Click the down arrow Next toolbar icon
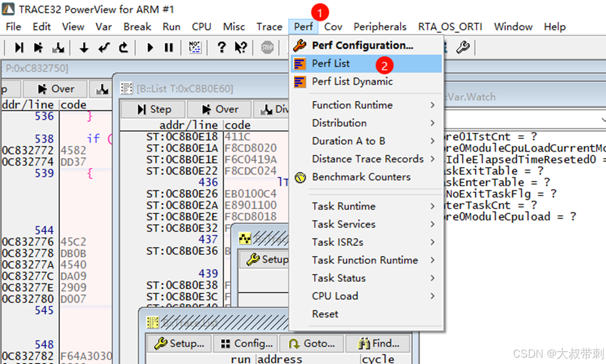 [x=84, y=48]
